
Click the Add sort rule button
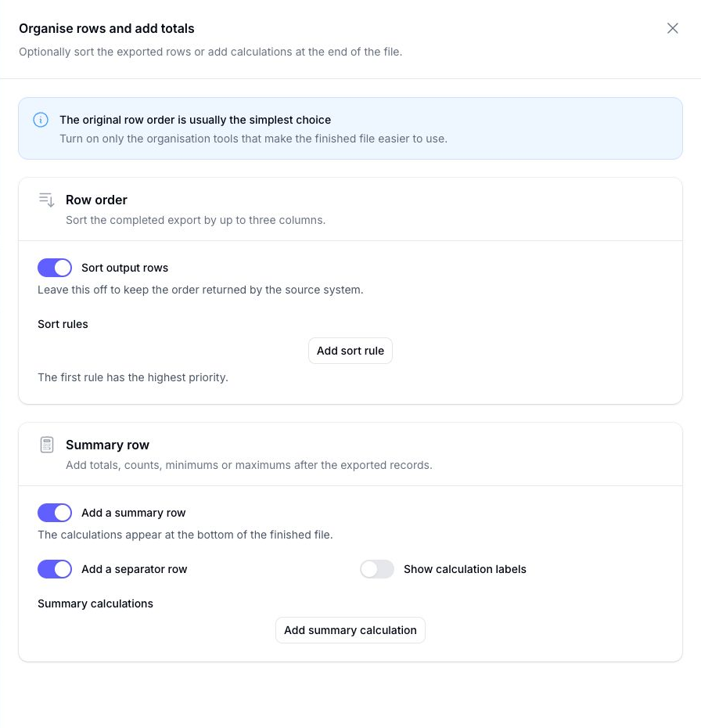click(350, 351)
